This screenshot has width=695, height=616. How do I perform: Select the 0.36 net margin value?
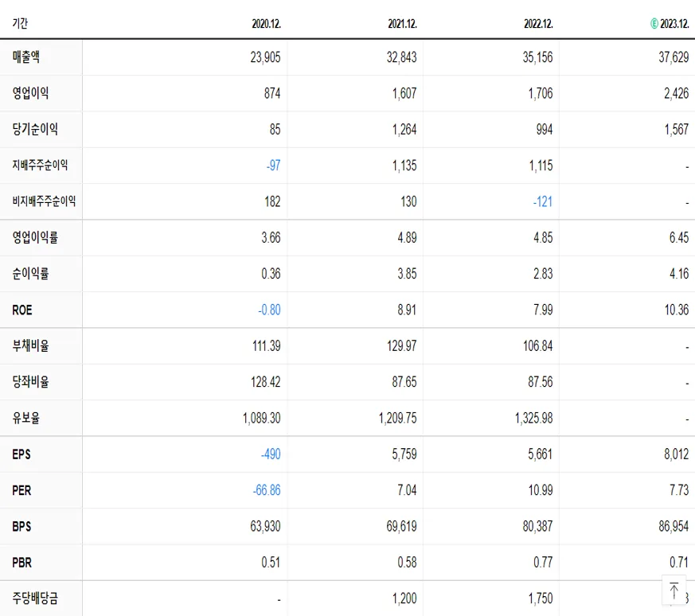(x=271, y=274)
